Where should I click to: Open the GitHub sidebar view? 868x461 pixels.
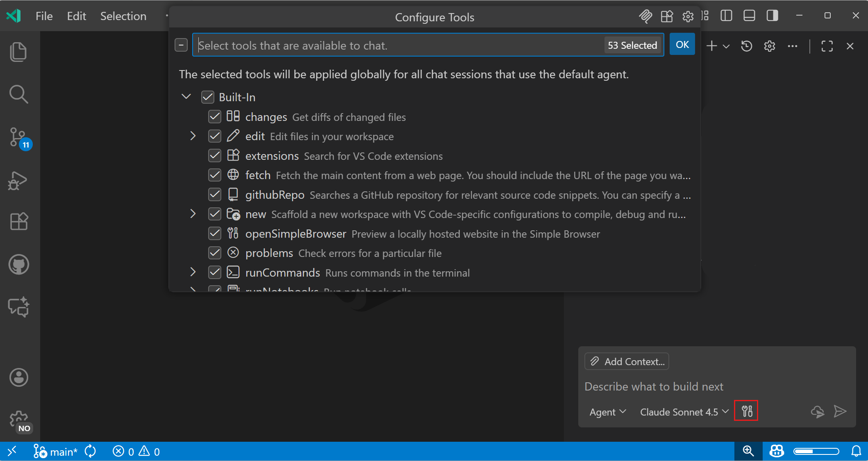coord(18,264)
